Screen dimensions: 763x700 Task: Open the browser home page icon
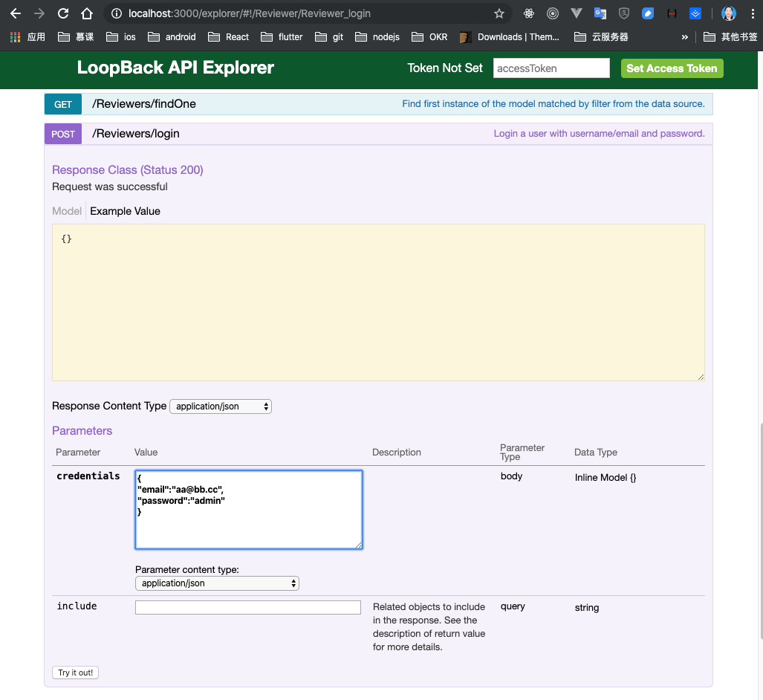pos(87,13)
